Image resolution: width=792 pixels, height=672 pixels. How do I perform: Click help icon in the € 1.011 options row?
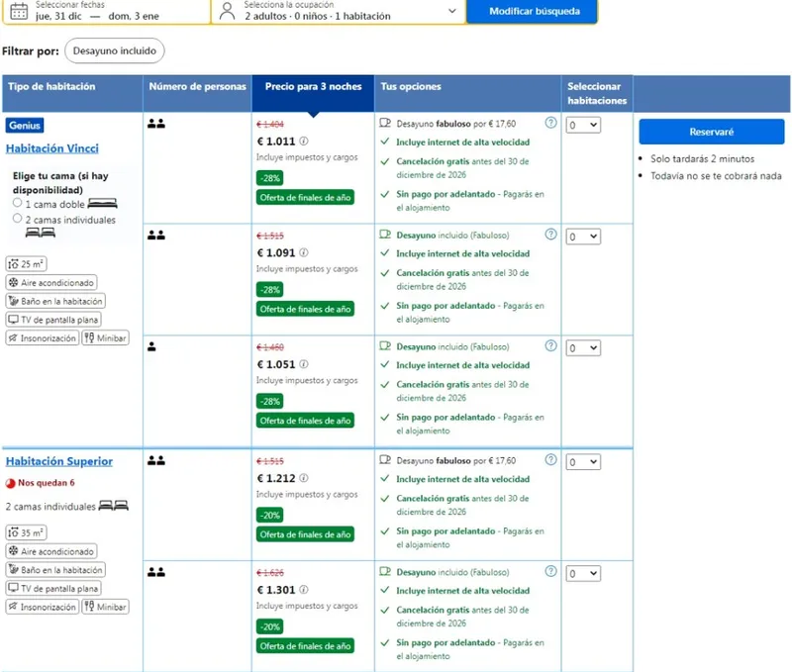(550, 123)
